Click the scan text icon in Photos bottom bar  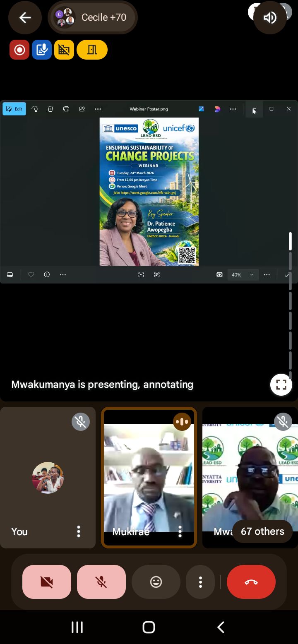(157, 274)
